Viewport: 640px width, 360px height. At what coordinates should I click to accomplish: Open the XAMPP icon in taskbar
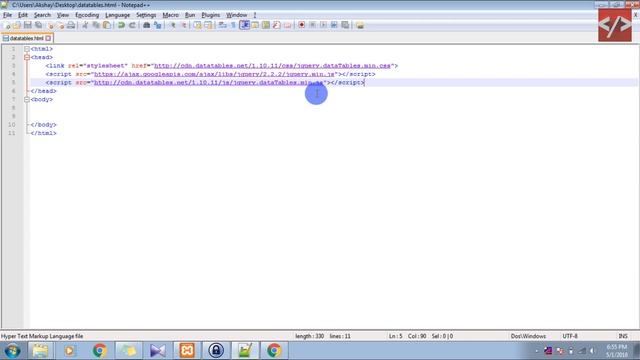(187, 351)
